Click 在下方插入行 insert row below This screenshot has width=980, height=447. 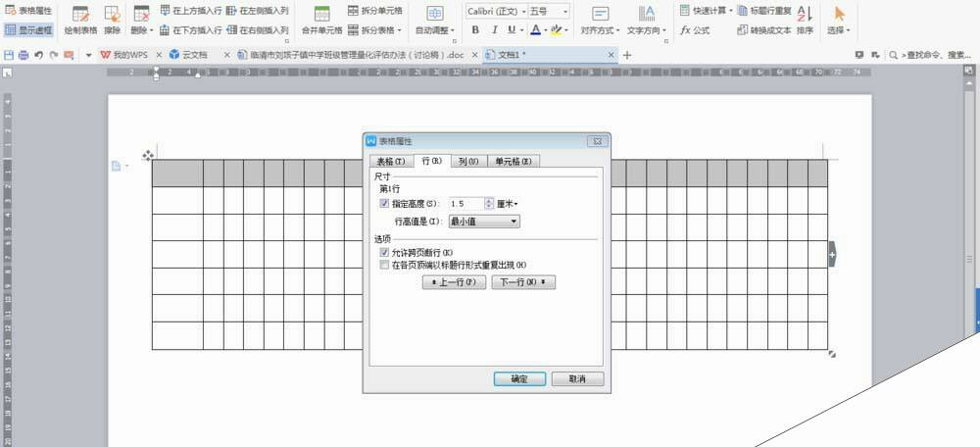click(x=191, y=29)
